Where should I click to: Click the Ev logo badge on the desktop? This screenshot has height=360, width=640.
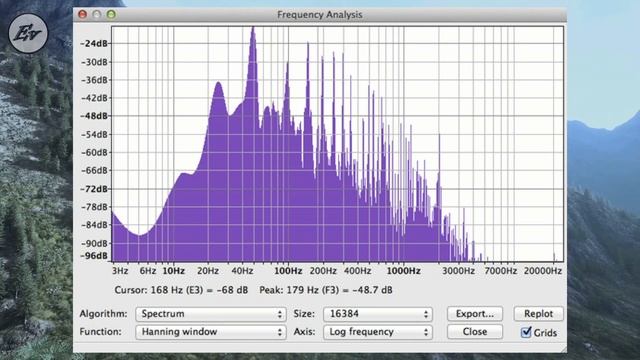click(28, 33)
